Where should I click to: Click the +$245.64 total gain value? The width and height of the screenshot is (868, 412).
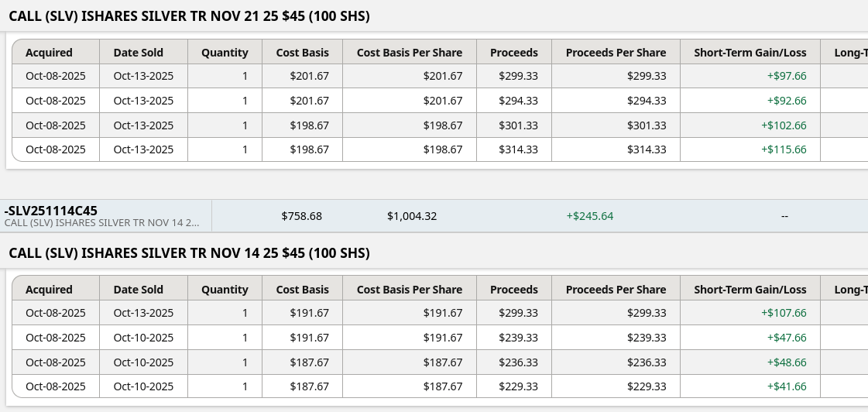click(590, 216)
